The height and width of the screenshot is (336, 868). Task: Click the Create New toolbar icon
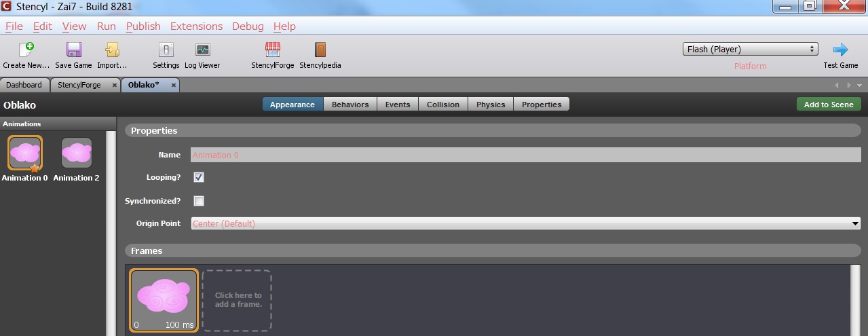point(26,50)
